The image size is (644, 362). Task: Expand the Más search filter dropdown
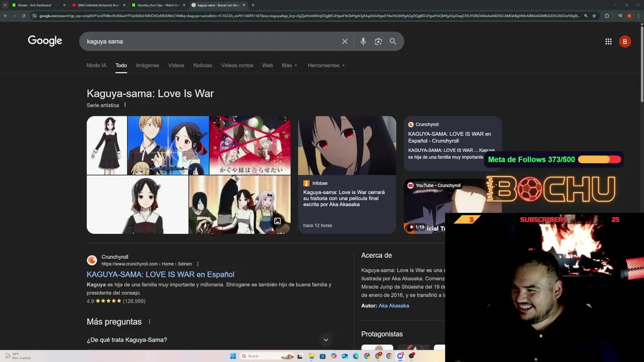[x=289, y=65]
